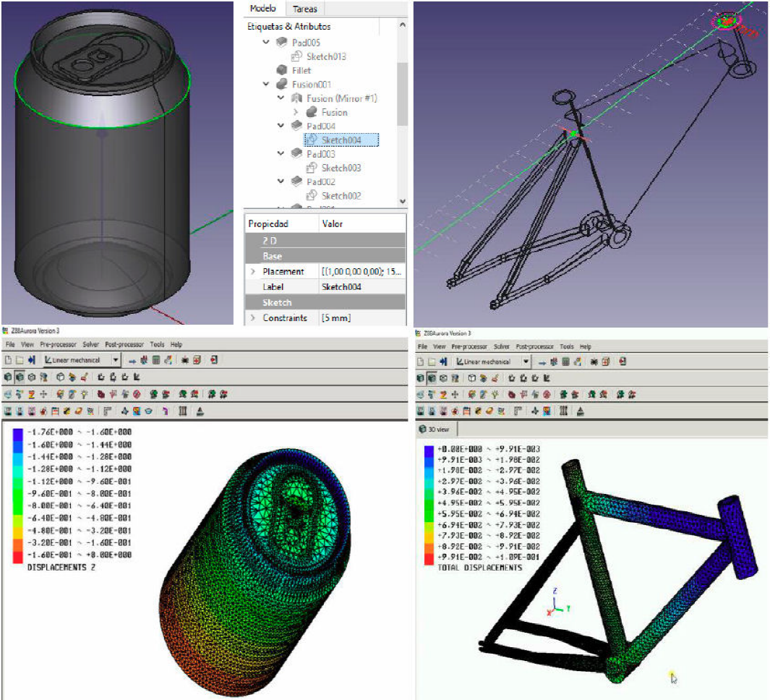Expand the Placement property row
This screenshot has width=770, height=700.
253,271
